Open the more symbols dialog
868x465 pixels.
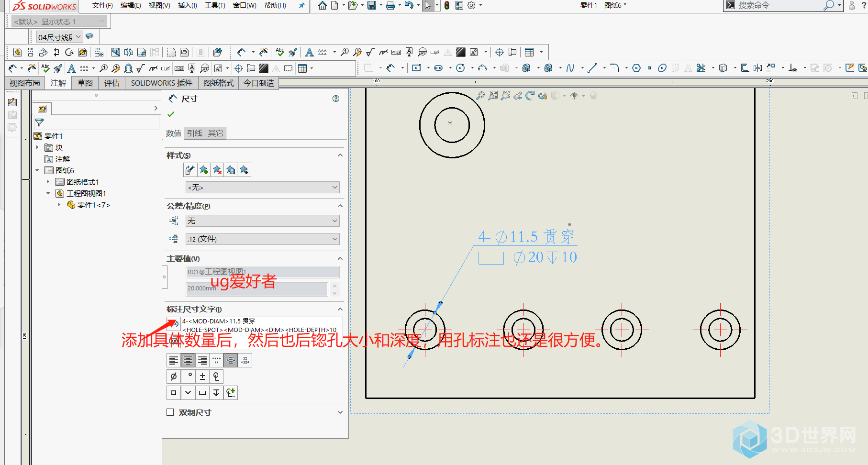(x=231, y=393)
